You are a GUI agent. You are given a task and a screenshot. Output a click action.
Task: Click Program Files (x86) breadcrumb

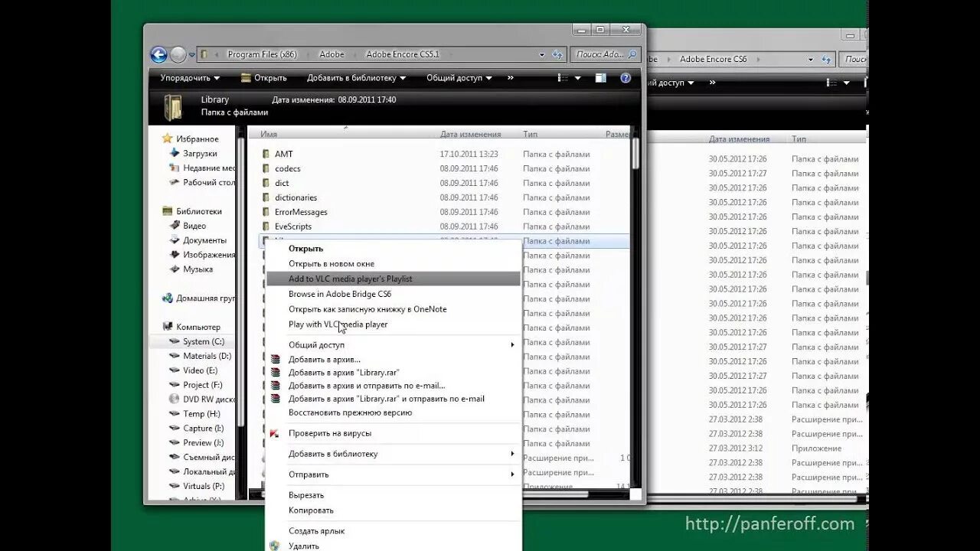(262, 55)
